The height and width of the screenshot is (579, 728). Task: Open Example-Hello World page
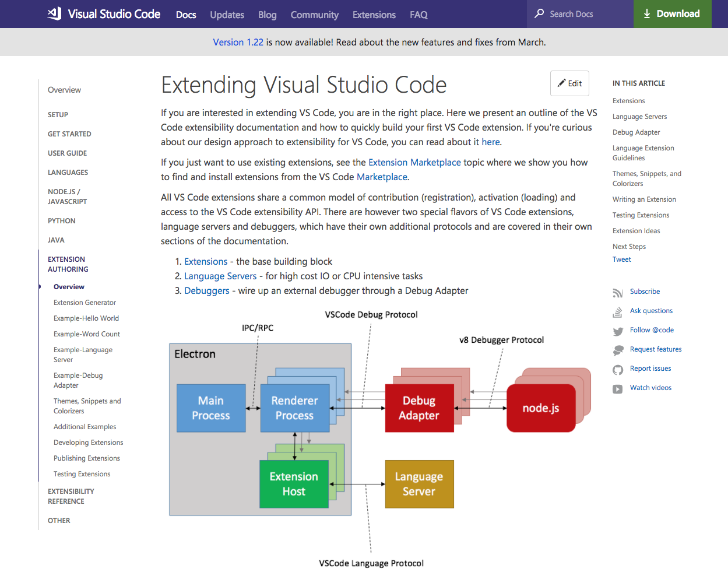tap(86, 318)
